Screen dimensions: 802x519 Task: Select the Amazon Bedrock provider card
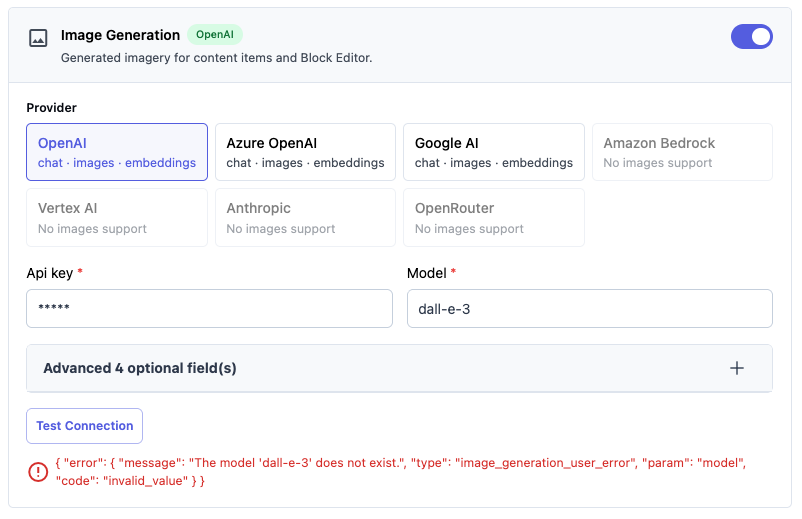coord(682,152)
